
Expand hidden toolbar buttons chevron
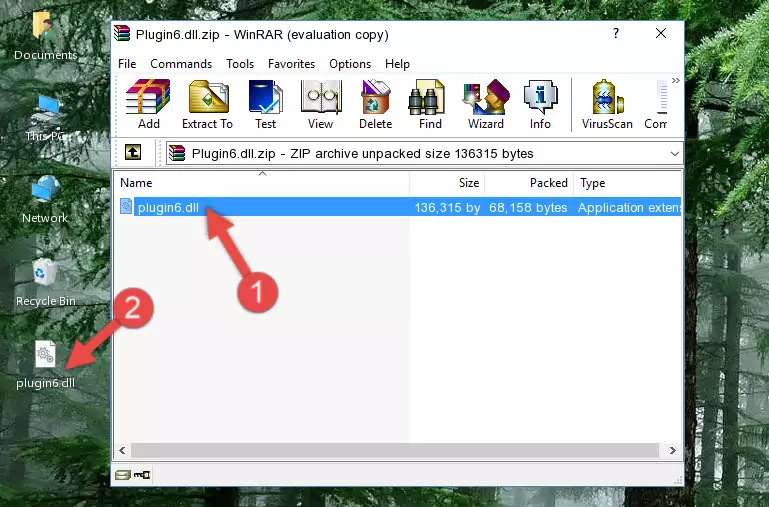coord(676,80)
